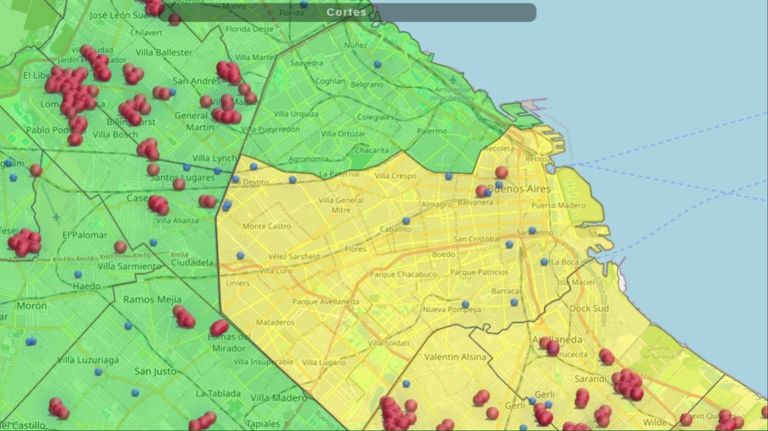768x431 pixels.
Task: Select red marker cluster above Villa Alianza
Action: [x=158, y=205]
